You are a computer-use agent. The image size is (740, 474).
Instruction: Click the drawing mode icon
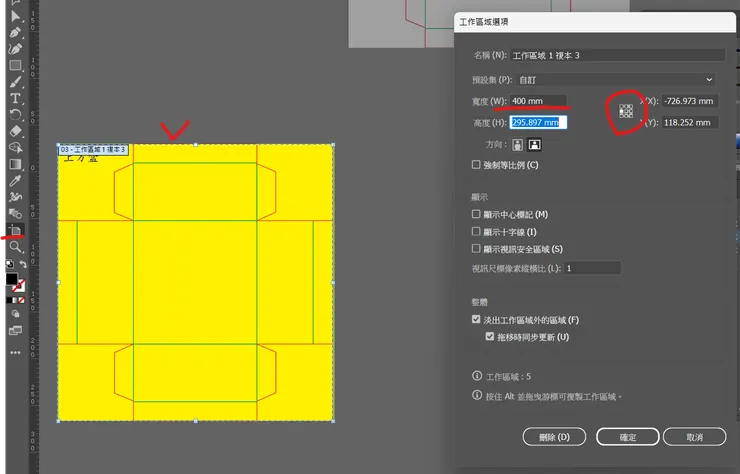[15, 314]
